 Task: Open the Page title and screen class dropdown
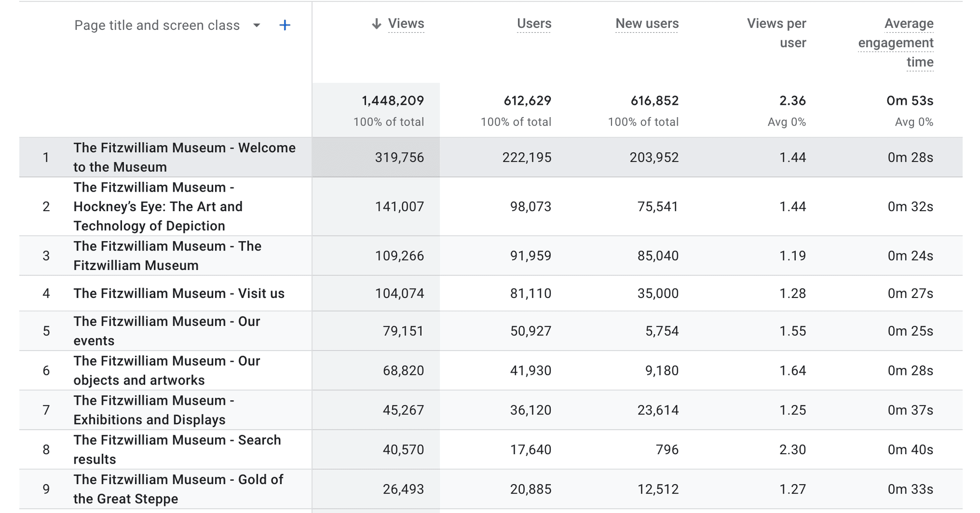pos(167,25)
